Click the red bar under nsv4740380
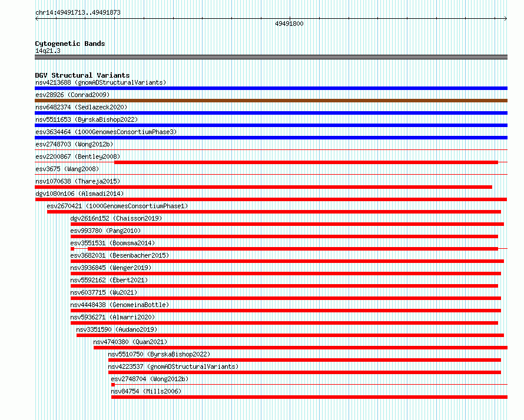The image size is (524, 420). tap(300, 348)
